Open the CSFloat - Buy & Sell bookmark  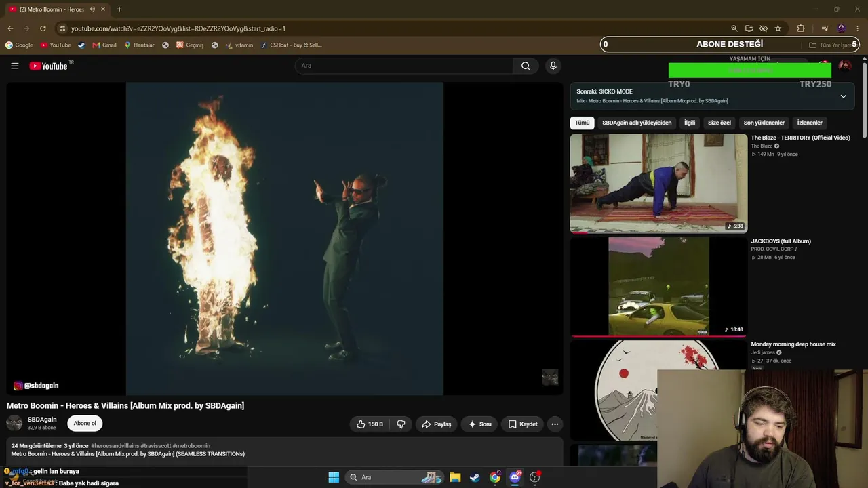291,45
